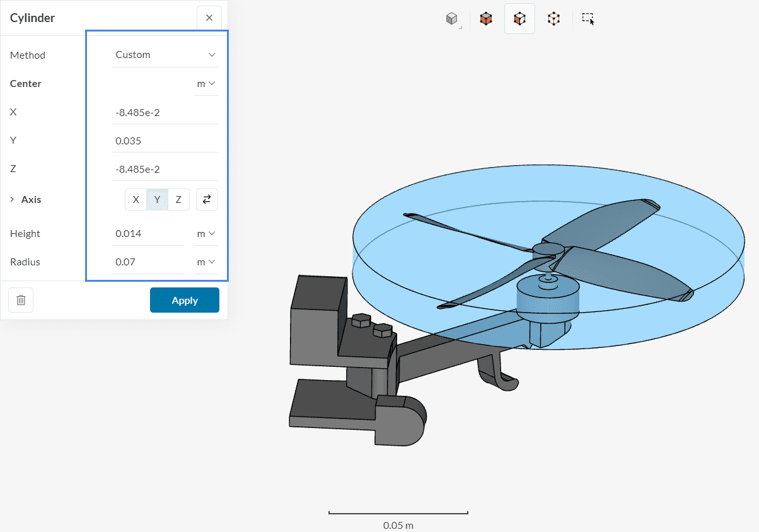Select the X axis option
The width and height of the screenshot is (759, 532).
136,199
